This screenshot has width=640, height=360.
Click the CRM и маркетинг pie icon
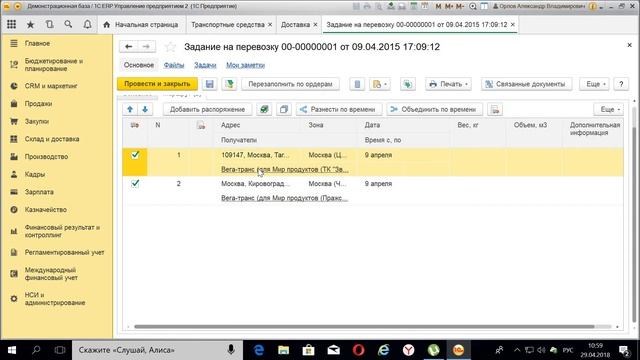point(14,86)
